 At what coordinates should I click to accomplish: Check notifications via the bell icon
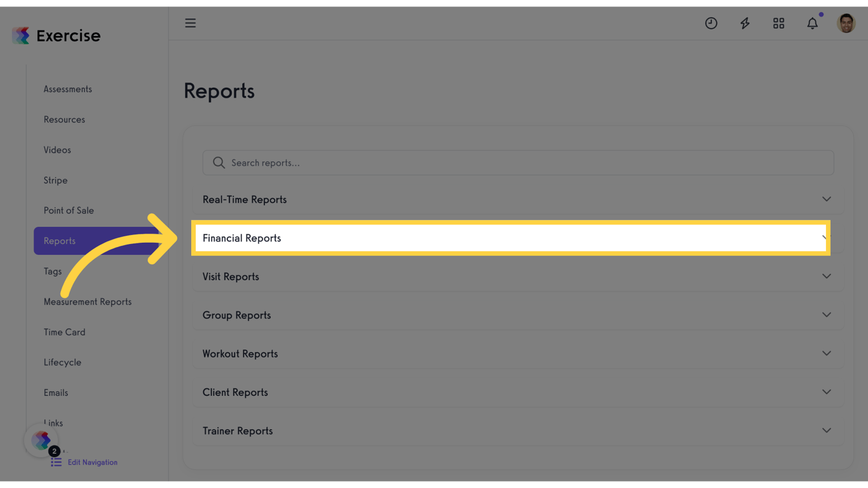click(812, 23)
